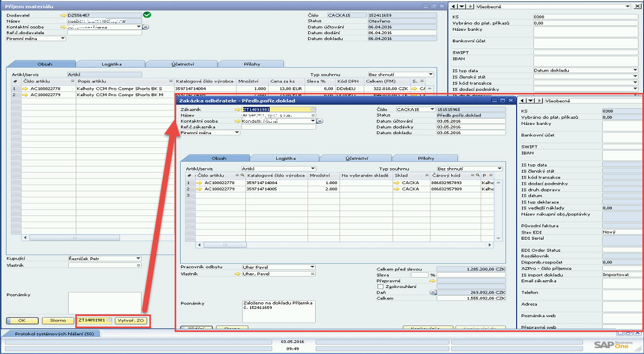Click scroll-right arrow in Zakázka odběratele grid
The image size is (644, 354).
490,245
